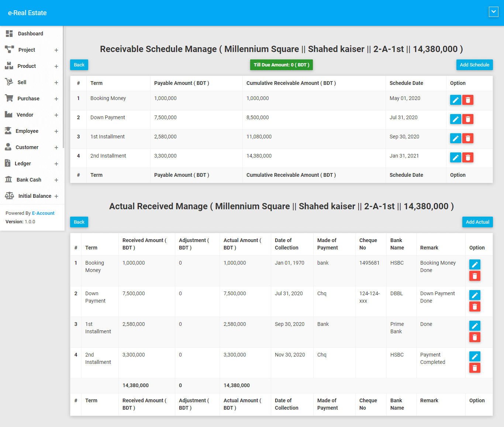Click the Add Schedule button

click(x=474, y=65)
